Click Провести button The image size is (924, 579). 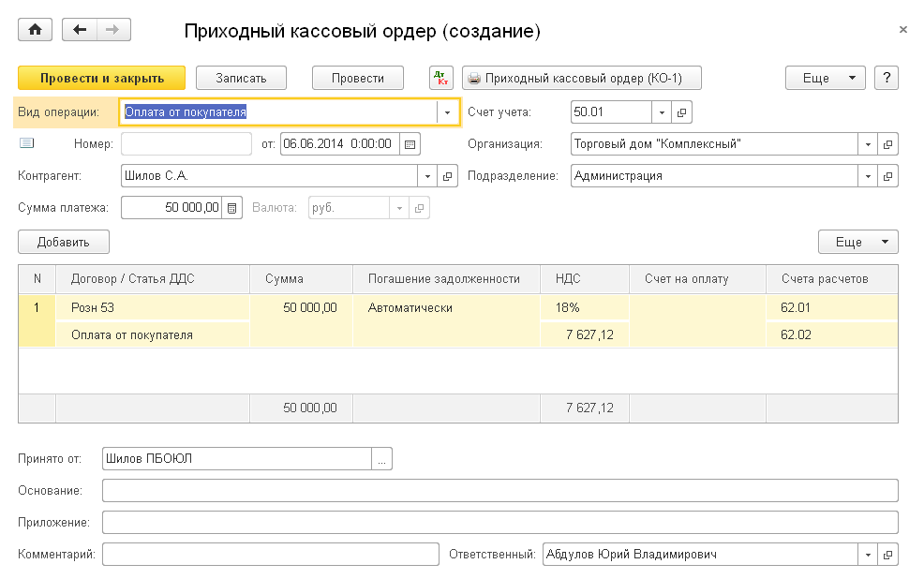coord(358,78)
